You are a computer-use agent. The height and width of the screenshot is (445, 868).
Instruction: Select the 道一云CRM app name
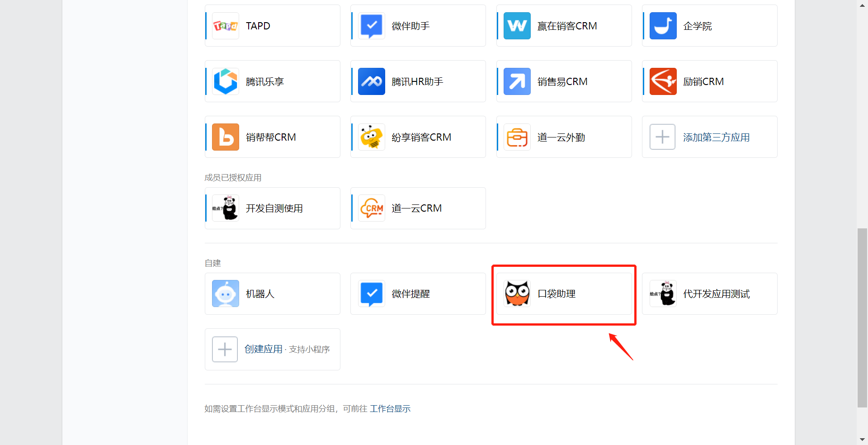(417, 208)
